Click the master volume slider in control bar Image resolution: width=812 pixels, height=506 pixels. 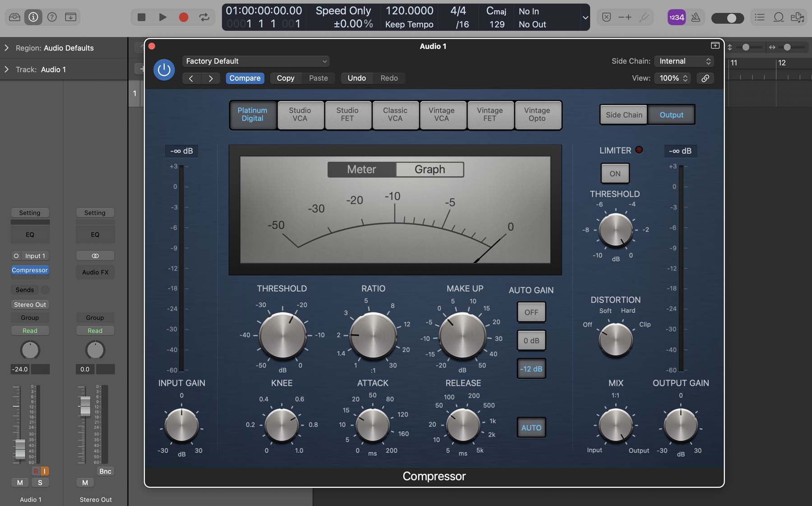point(728,18)
